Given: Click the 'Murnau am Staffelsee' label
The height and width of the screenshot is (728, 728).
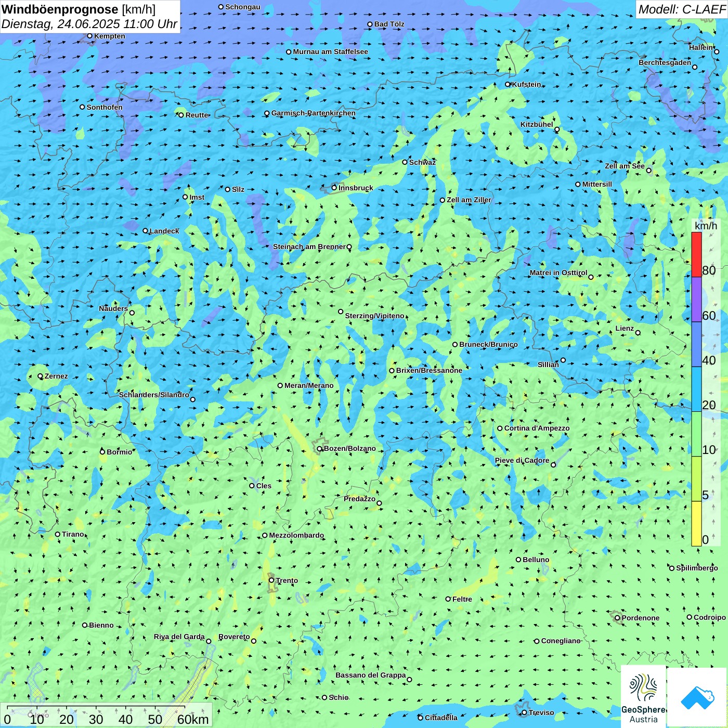Looking at the screenshot, I should (330, 51).
